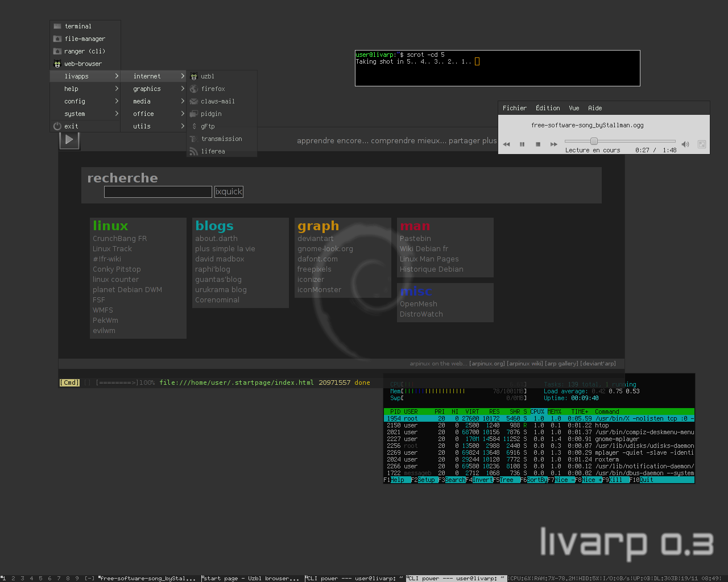The image size is (728, 582).
Task: Select the gnome-mplayer process row
Action: [539, 439]
